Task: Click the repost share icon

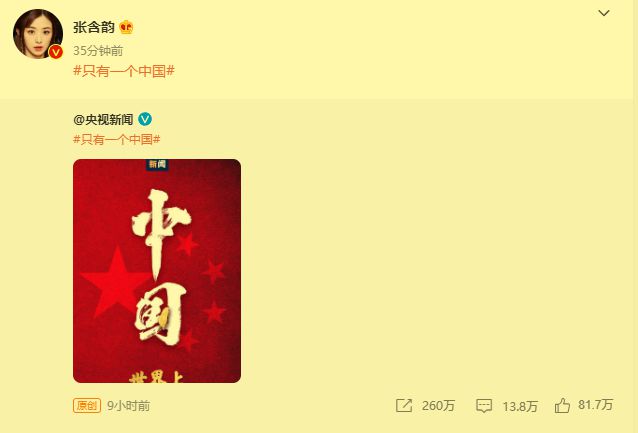Action: coord(404,405)
